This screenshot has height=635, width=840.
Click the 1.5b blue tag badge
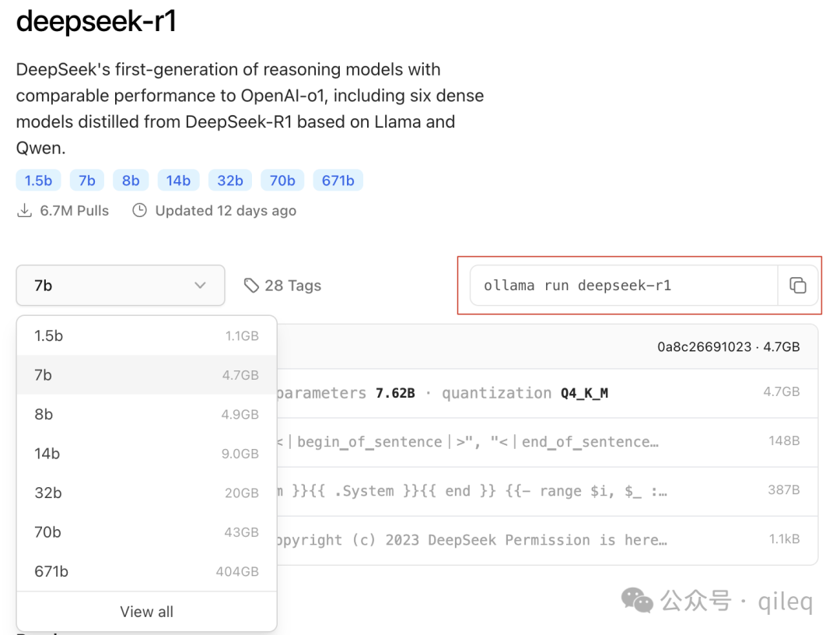point(38,181)
